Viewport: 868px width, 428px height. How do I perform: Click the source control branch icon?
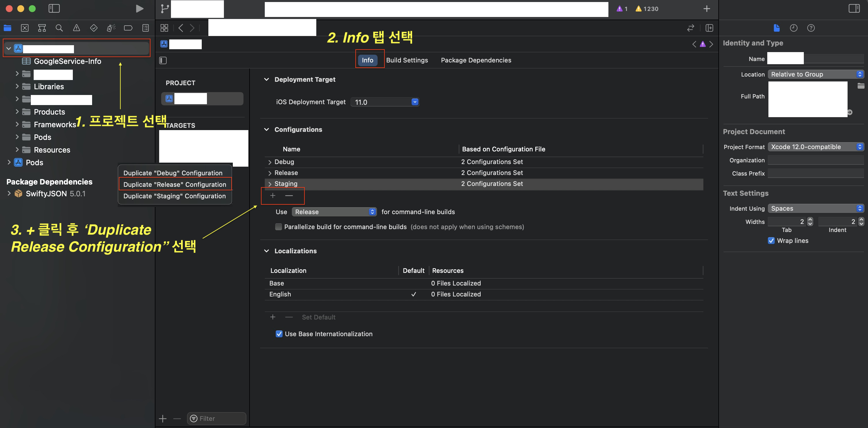(x=165, y=9)
